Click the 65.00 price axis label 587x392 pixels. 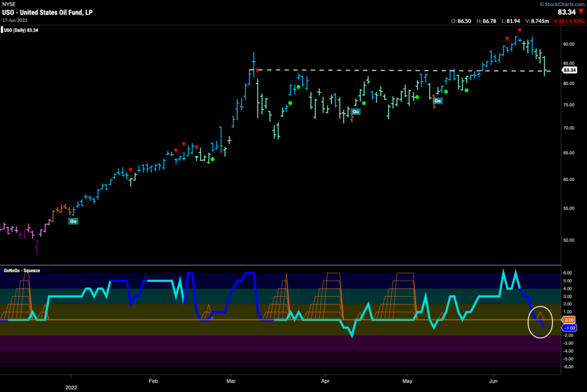pos(569,153)
